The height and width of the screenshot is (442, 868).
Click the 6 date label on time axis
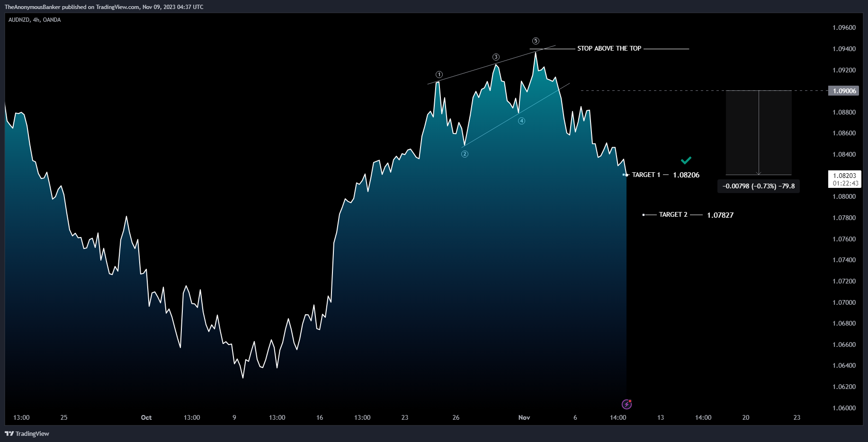(x=575, y=417)
